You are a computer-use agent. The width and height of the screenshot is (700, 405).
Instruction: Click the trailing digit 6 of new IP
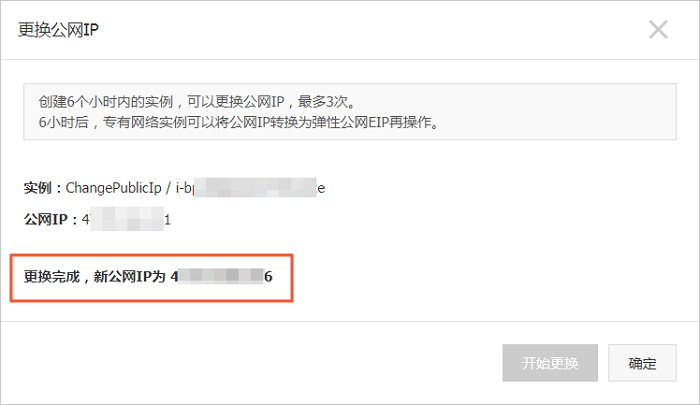tap(268, 277)
